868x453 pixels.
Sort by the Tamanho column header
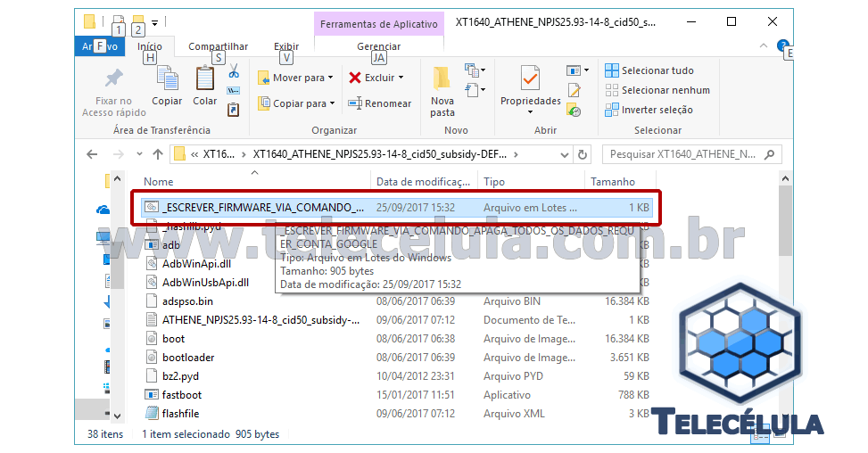point(611,181)
